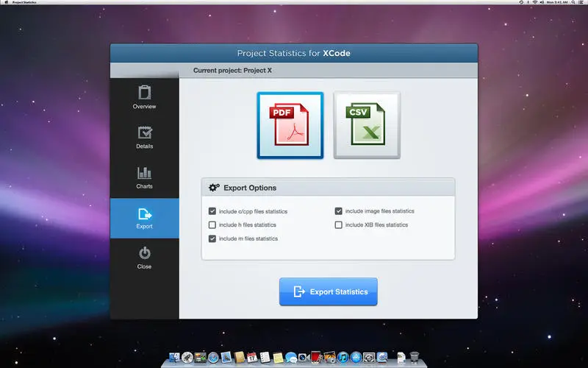Click the Close power icon in sidebar
588x368 pixels.
tap(144, 253)
